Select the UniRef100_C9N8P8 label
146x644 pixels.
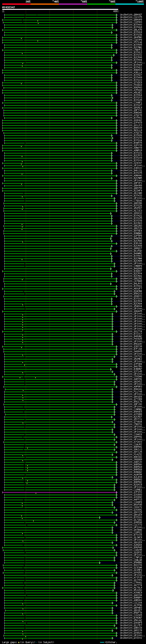[131, 266]
